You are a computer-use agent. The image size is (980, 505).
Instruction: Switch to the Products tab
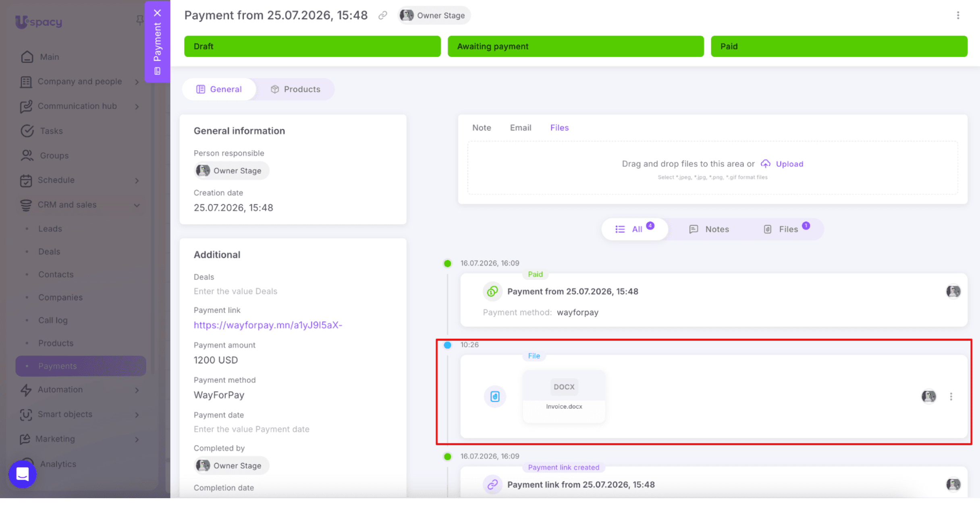tap(295, 89)
